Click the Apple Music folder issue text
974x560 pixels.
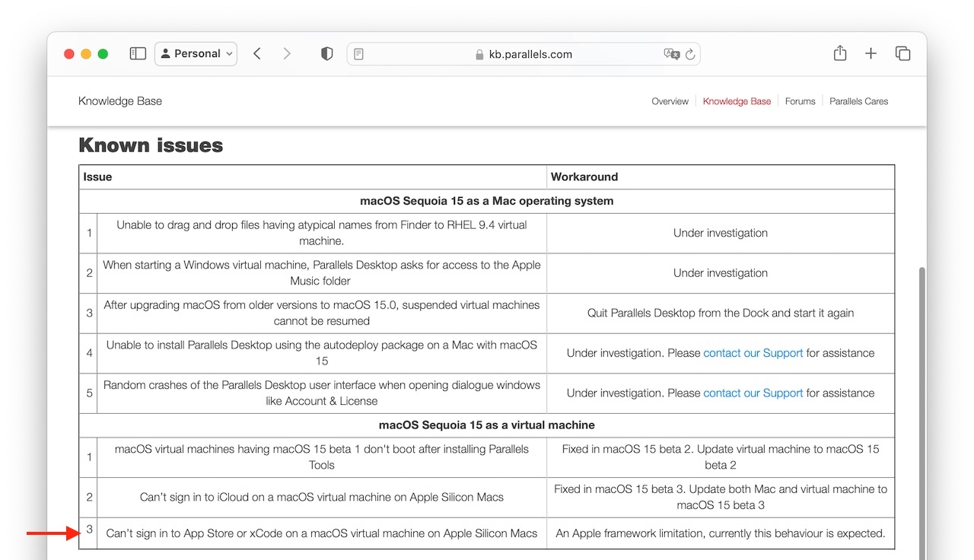pos(322,273)
